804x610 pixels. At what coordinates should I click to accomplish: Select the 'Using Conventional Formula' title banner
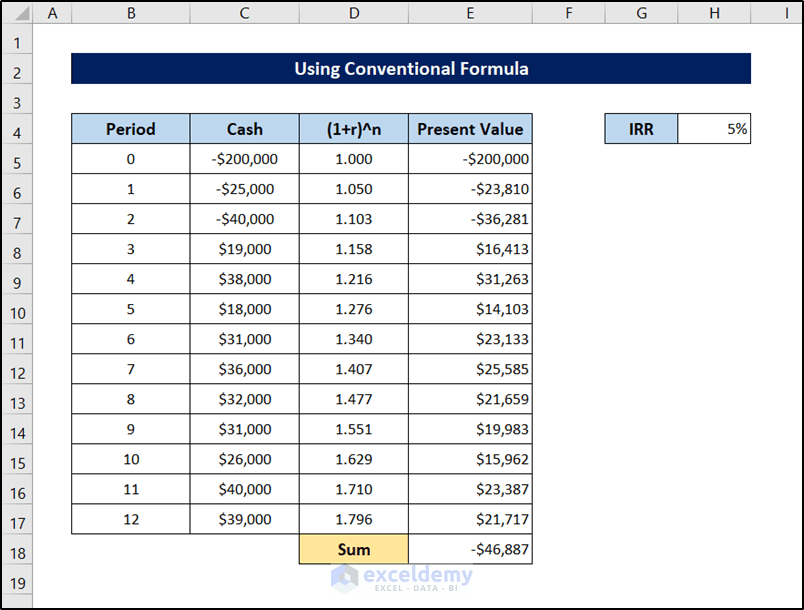click(x=411, y=69)
